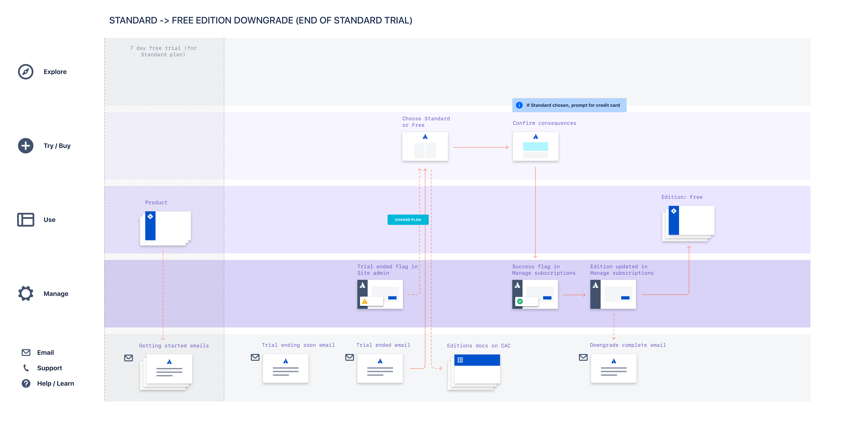This screenshot has width=868, height=441.
Task: Click 'Trial ended flag in Site admin' label
Action: (x=388, y=270)
